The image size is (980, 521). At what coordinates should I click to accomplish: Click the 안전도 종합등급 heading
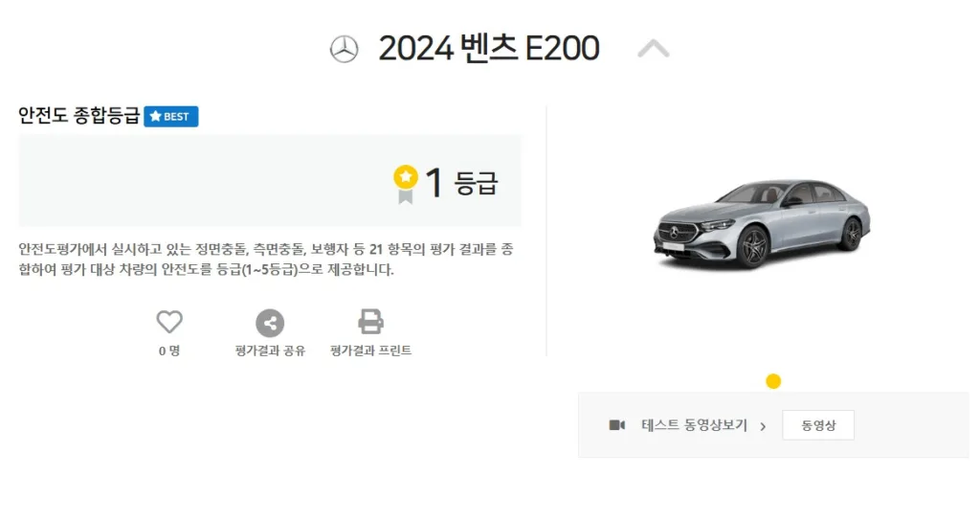click(78, 117)
